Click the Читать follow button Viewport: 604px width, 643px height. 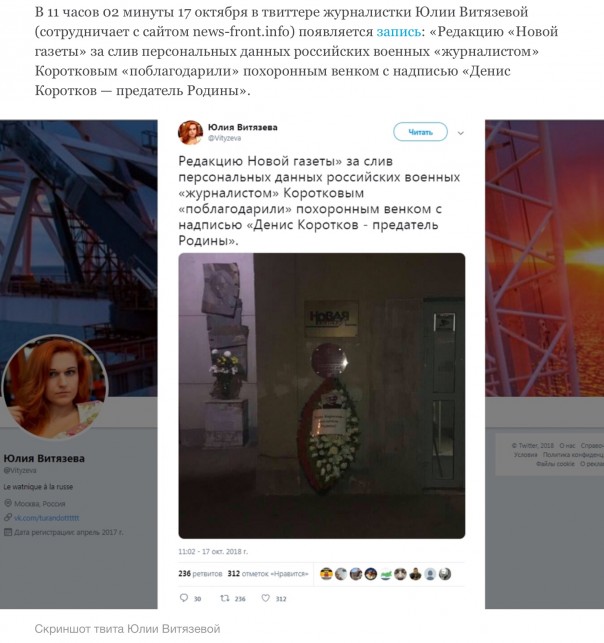click(420, 132)
